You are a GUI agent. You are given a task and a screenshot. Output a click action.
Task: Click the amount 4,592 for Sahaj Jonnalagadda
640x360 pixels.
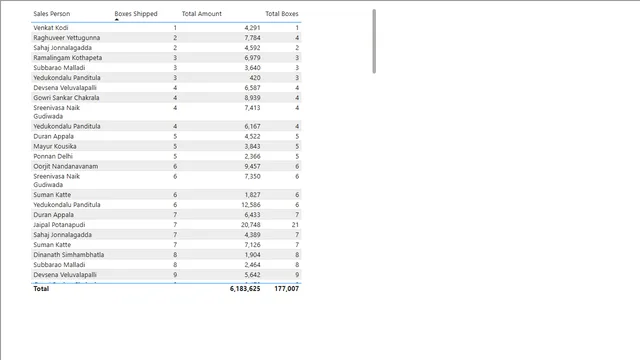252,48
